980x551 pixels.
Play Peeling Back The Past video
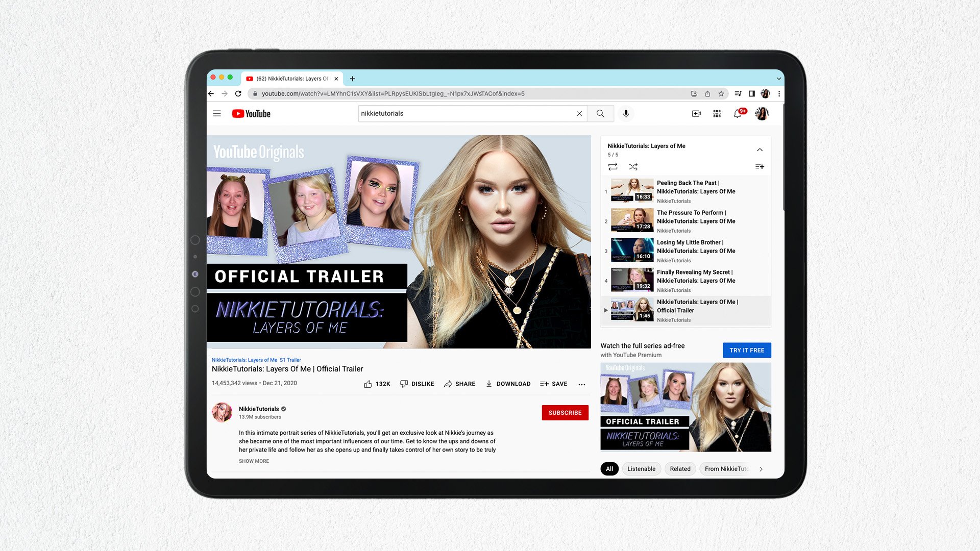pyautogui.click(x=686, y=191)
